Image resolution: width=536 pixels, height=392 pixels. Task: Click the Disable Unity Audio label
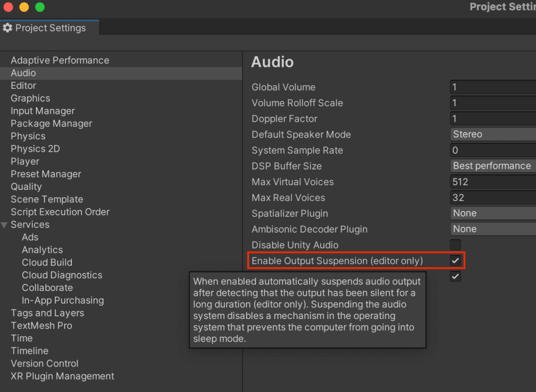click(x=295, y=245)
